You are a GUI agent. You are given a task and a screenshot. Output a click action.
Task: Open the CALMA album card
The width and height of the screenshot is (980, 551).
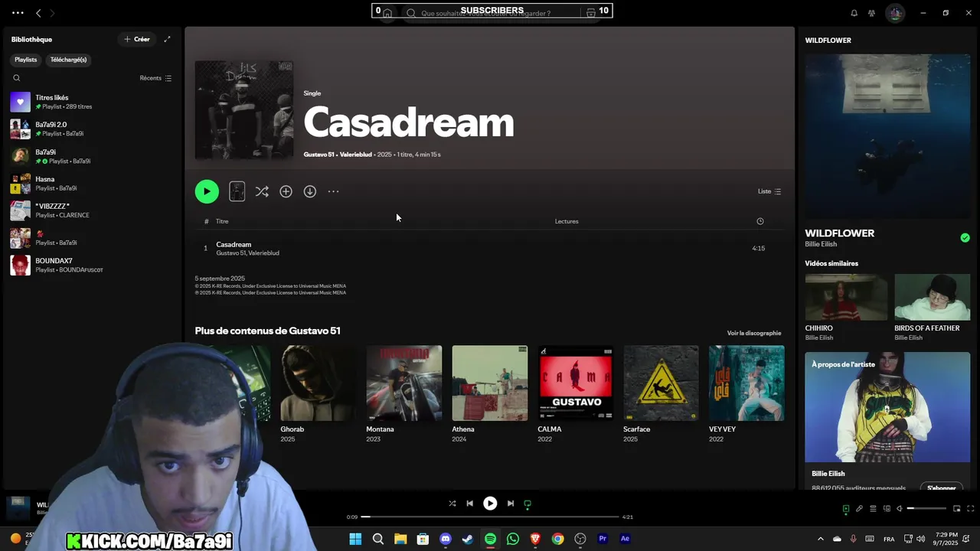(x=575, y=395)
